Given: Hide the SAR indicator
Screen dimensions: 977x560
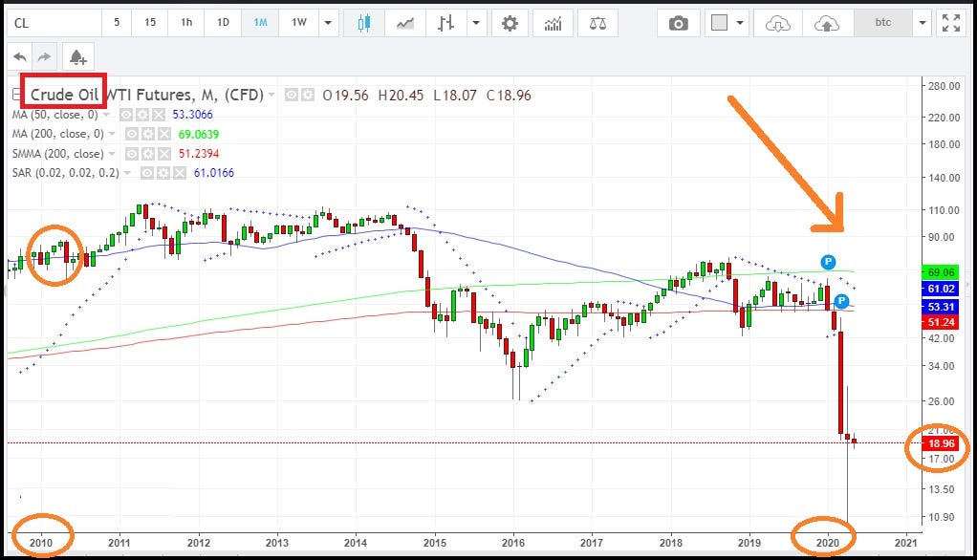Looking at the screenshot, I should point(146,173).
